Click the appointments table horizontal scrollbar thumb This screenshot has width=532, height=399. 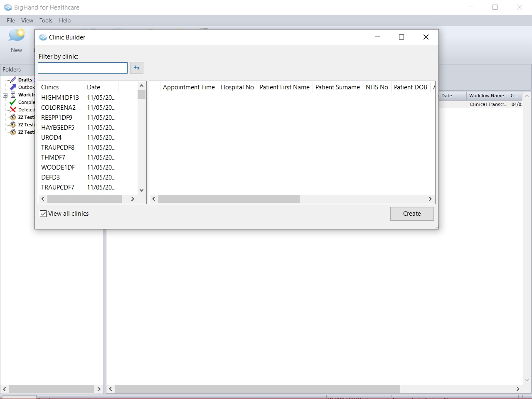(x=229, y=199)
